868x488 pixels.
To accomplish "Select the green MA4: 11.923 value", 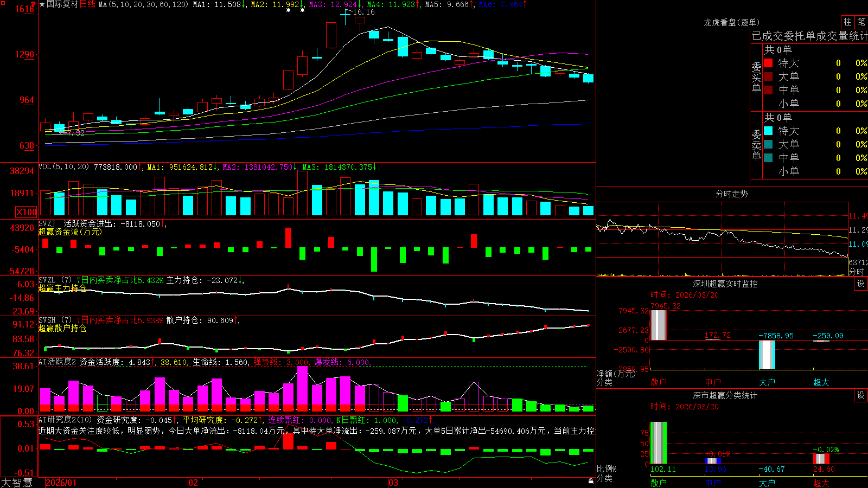I will tap(391, 4).
